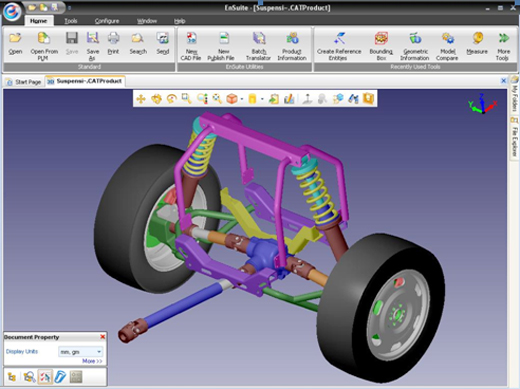Viewport: 520px width, 389px height.
Task: Expand More >> in Document Property
Action: click(x=92, y=361)
